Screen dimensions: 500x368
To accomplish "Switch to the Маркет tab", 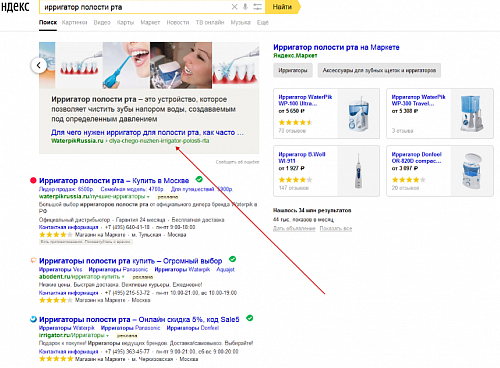I will point(150,22).
